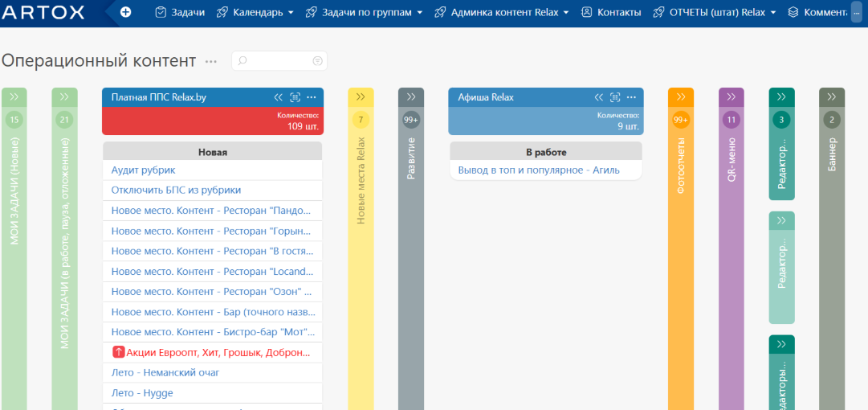The image size is (868, 410).
Task: Click the yellow count badge 7
Action: click(x=361, y=120)
